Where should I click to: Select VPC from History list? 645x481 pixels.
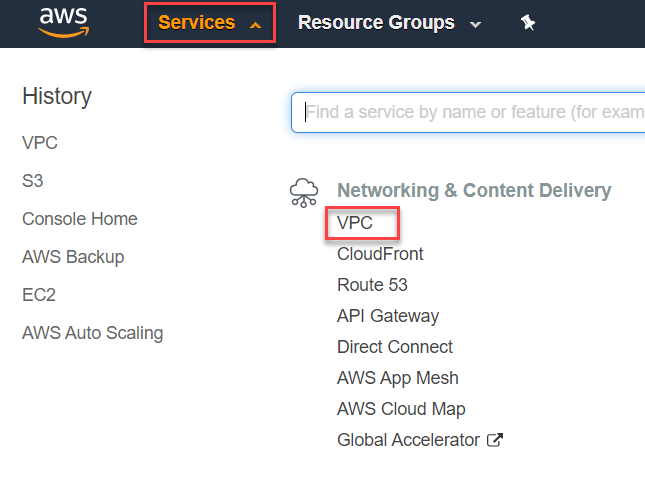pos(40,143)
